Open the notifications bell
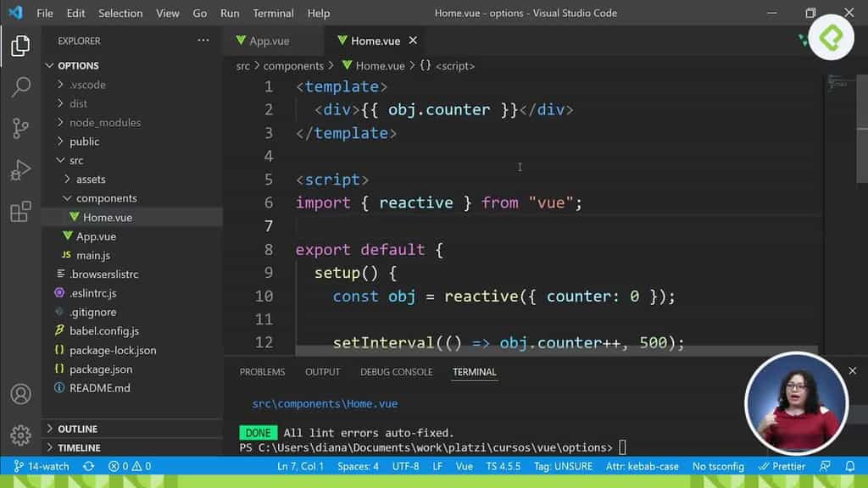The image size is (868, 488). [x=849, y=466]
